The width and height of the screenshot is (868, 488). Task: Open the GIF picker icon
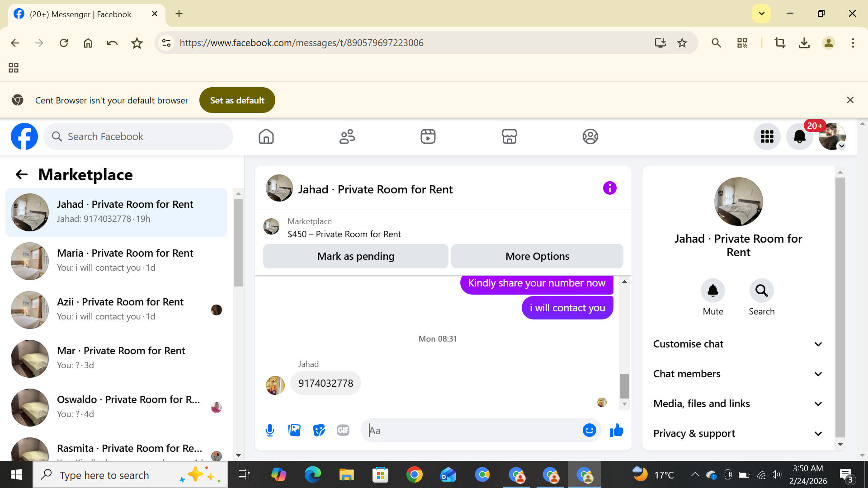(343, 430)
